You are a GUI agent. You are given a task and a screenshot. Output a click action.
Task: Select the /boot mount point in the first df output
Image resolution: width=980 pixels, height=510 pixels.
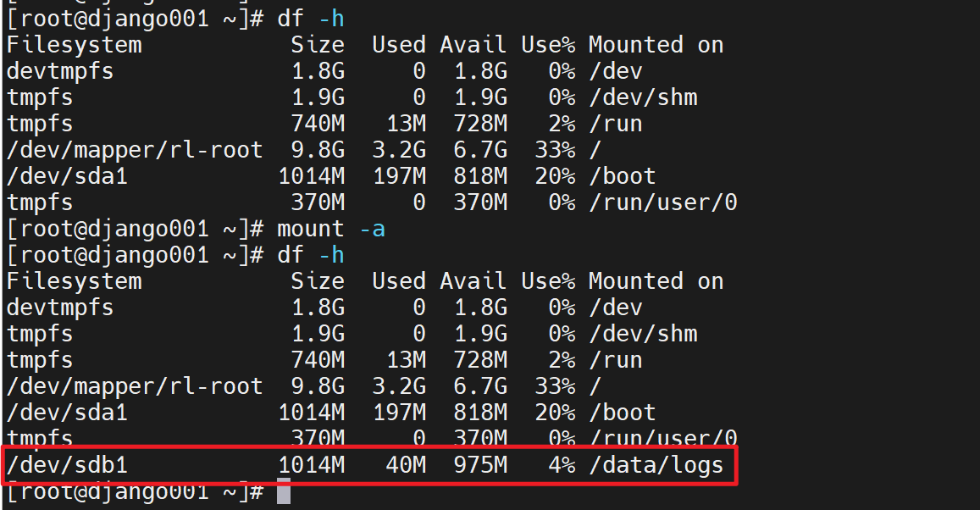pyautogui.click(x=622, y=176)
